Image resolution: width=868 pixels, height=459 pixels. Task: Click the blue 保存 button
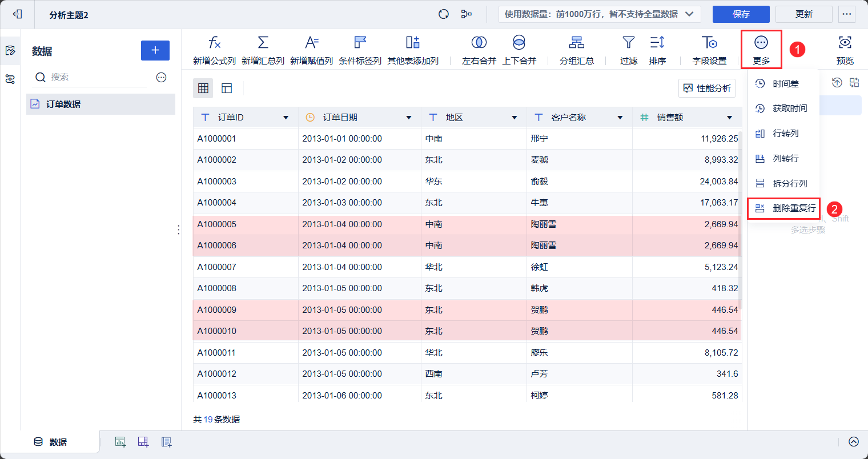[x=741, y=14]
